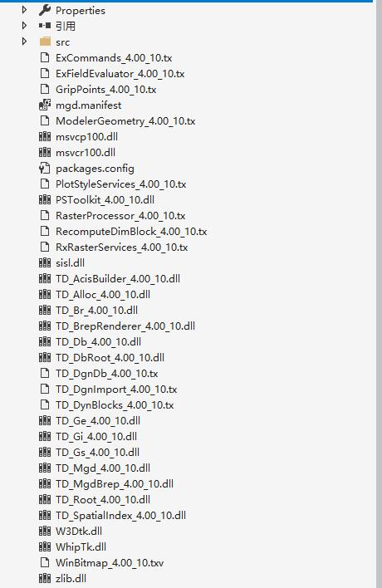Click the msvcp100.dll library icon
This screenshot has height=588, width=382.
(x=45, y=136)
